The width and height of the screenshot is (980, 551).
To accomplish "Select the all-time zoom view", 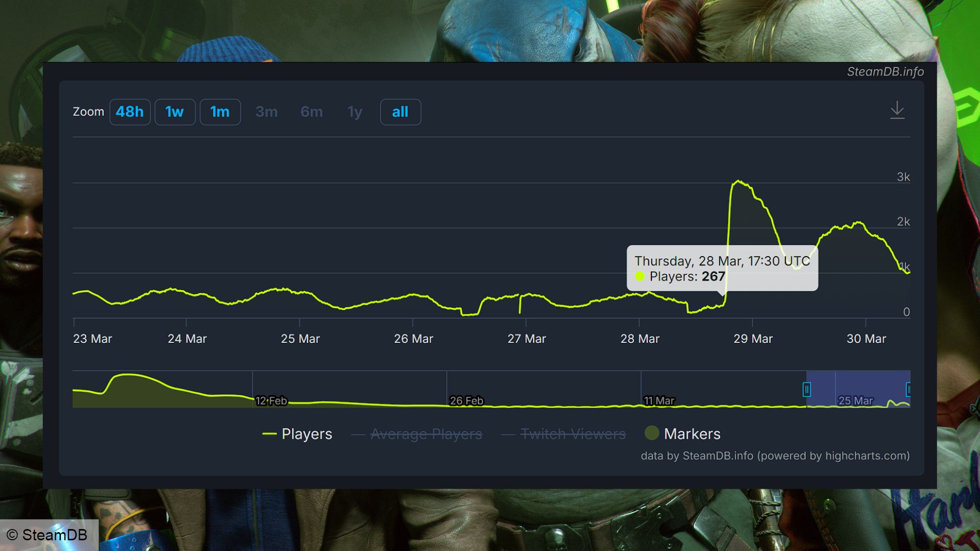I will (400, 111).
